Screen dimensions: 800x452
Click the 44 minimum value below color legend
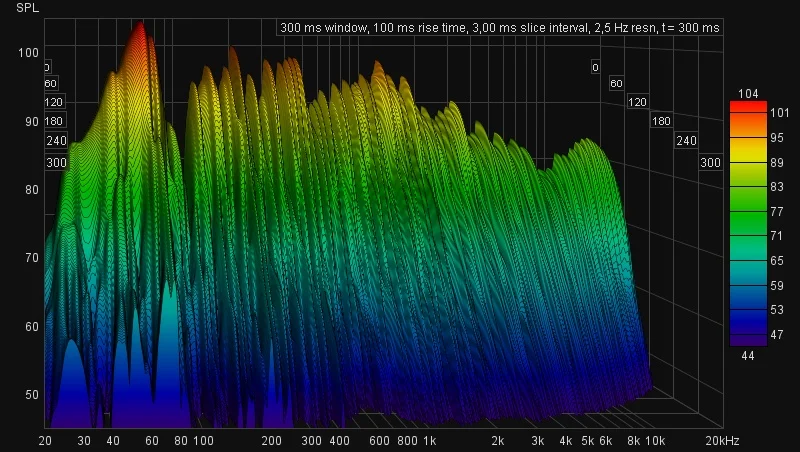[748, 356]
